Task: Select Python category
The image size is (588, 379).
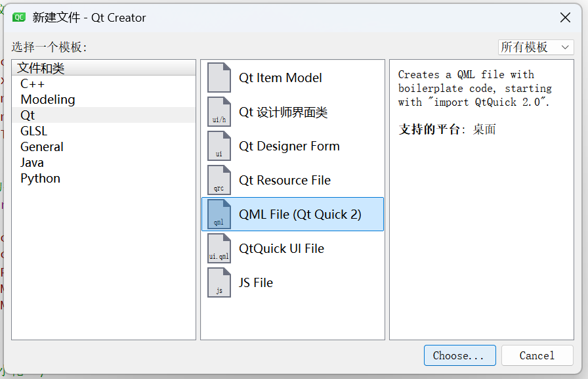Action: pyautogui.click(x=104, y=178)
